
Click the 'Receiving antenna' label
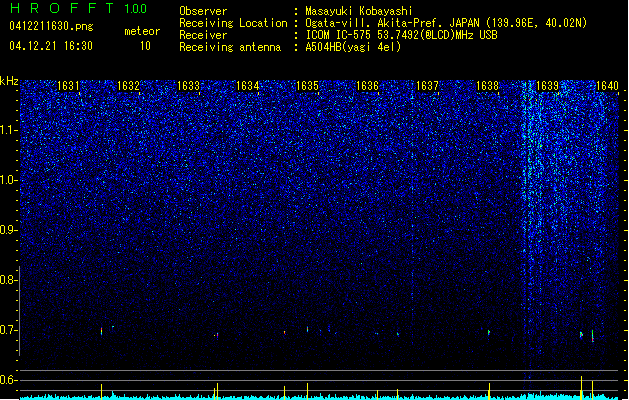[230, 47]
